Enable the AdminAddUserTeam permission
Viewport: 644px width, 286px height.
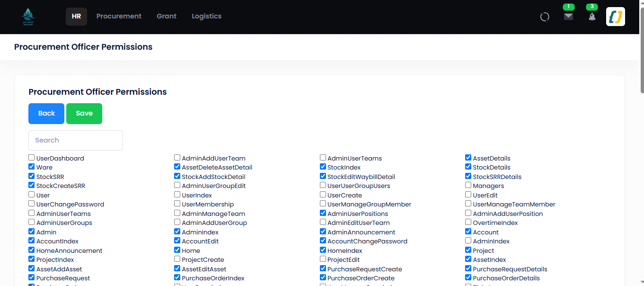tap(177, 158)
